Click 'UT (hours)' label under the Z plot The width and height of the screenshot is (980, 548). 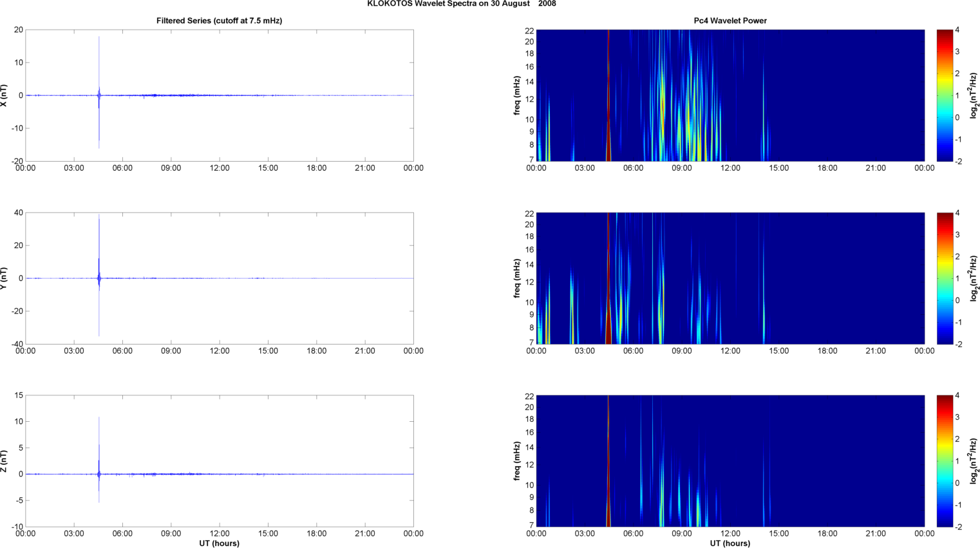click(x=219, y=543)
